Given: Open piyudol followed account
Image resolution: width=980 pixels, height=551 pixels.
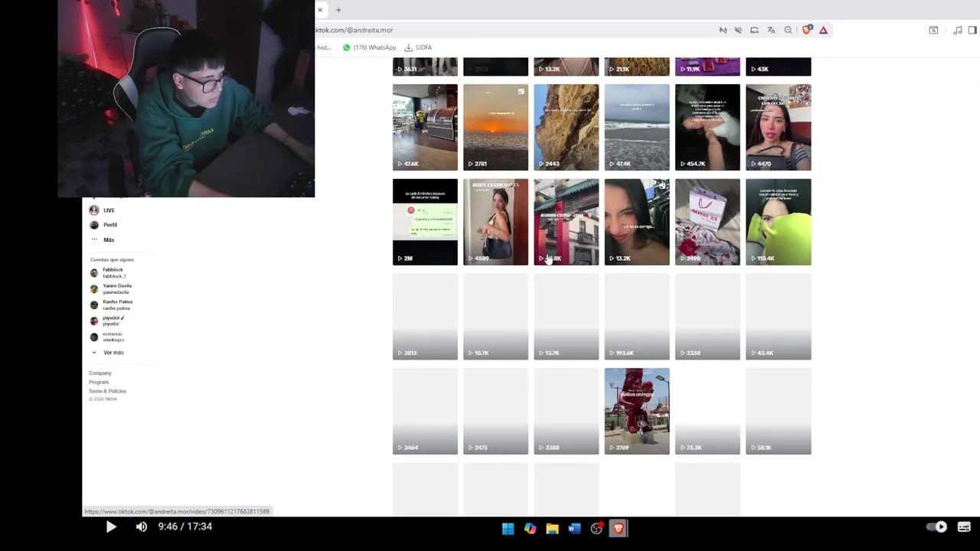Looking at the screenshot, I should [107, 321].
